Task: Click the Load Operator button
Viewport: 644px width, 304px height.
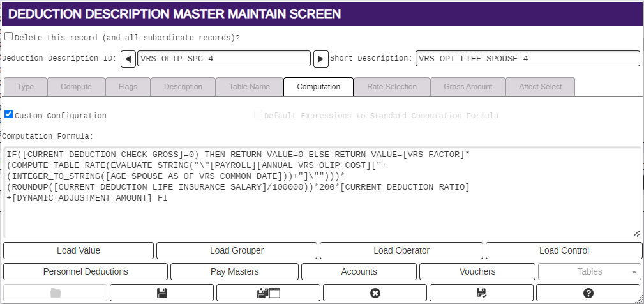Action: 401,250
